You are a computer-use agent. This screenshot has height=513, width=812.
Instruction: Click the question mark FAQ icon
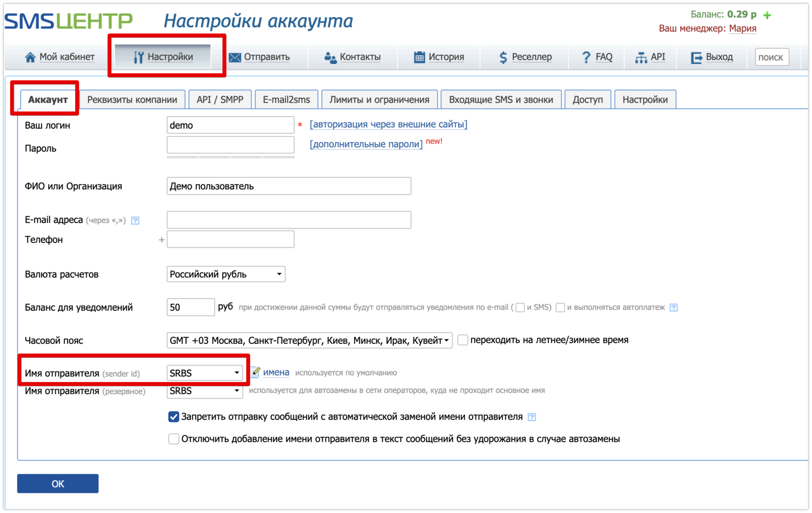(x=586, y=57)
